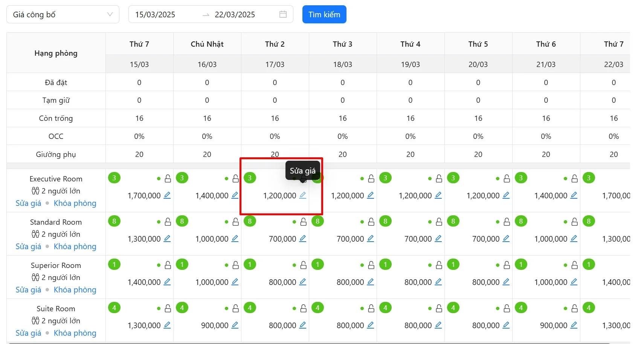
Task: Toggle lock icon for Suite Room 21/03
Action: tap(575, 309)
